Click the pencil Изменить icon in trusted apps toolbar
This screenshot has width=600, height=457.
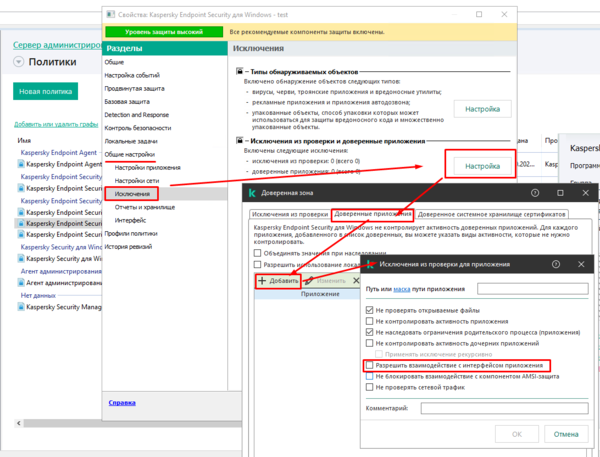coord(310,281)
